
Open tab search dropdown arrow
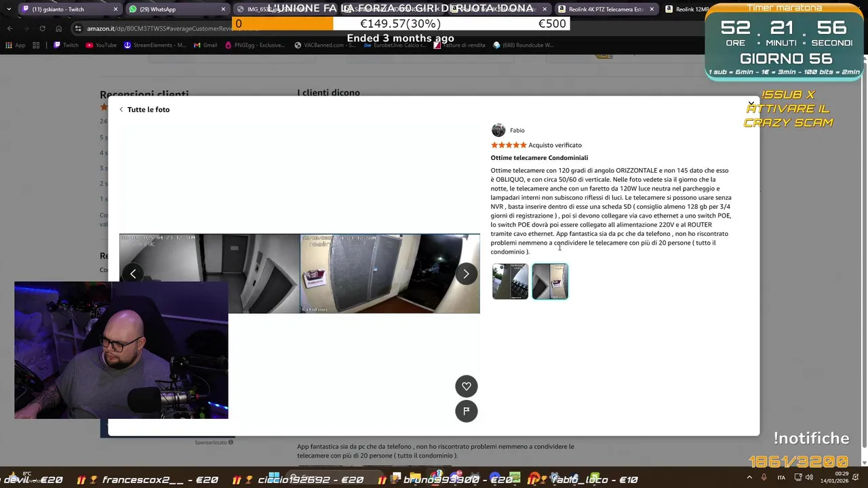click(8, 9)
